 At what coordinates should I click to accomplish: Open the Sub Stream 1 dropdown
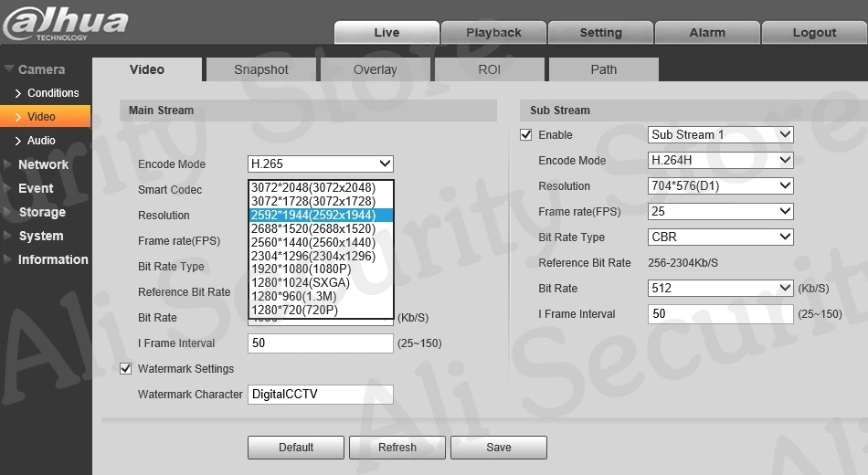(x=721, y=134)
